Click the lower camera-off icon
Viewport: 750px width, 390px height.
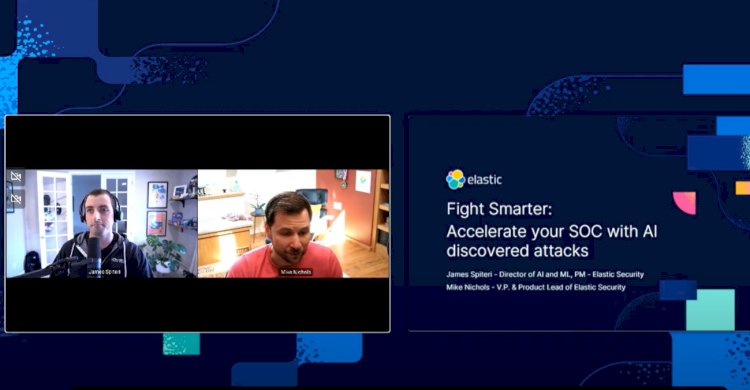coord(16,198)
